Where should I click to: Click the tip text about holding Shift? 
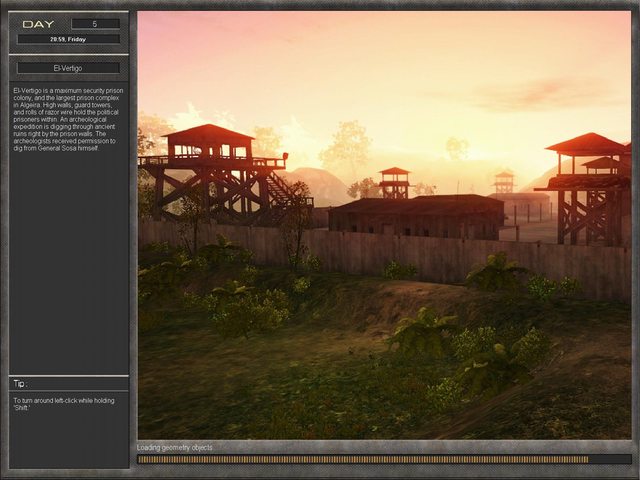pyautogui.click(x=64, y=404)
